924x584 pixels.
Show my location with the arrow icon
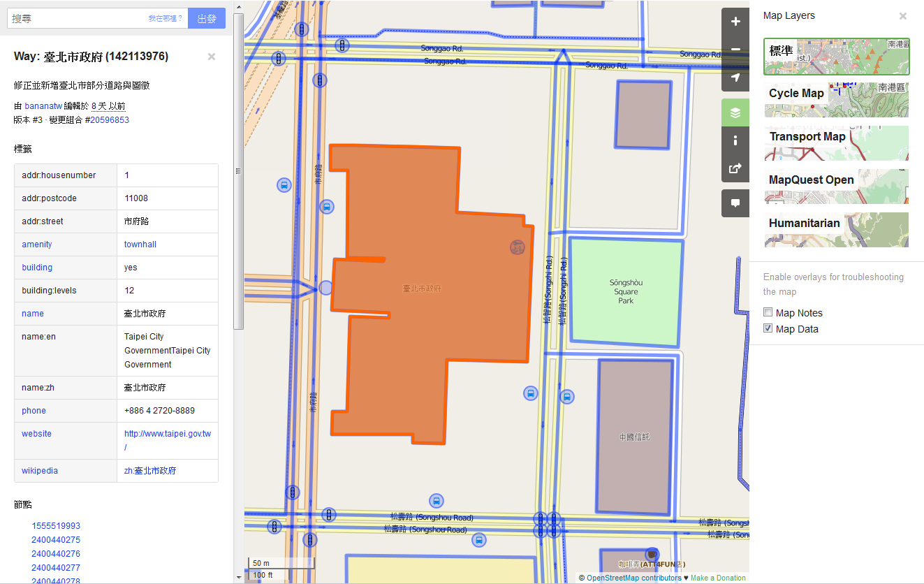(735, 78)
